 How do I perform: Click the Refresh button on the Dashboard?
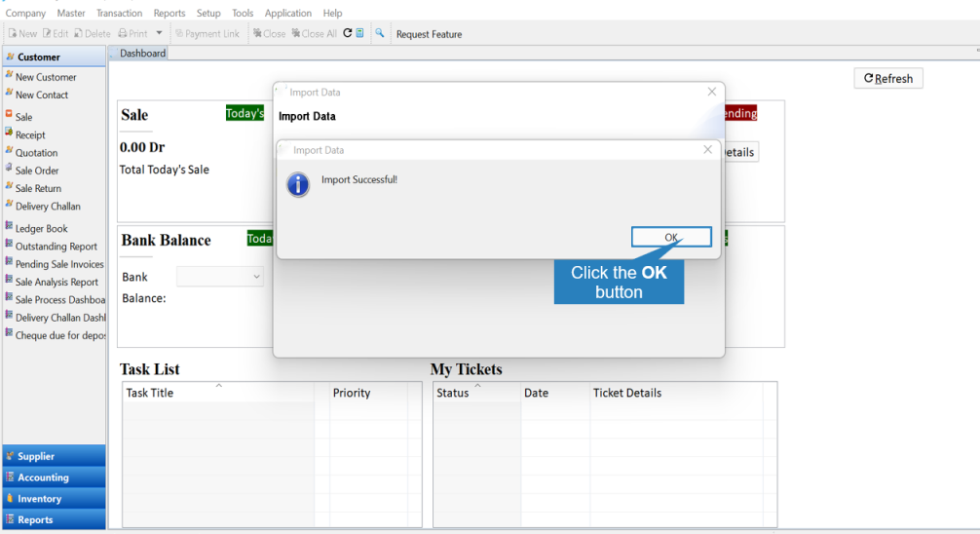tap(888, 78)
